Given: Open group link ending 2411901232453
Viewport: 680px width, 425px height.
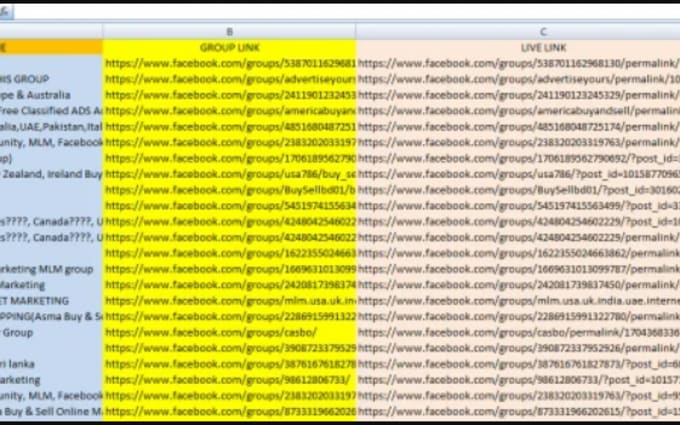Looking at the screenshot, I should [x=229, y=95].
